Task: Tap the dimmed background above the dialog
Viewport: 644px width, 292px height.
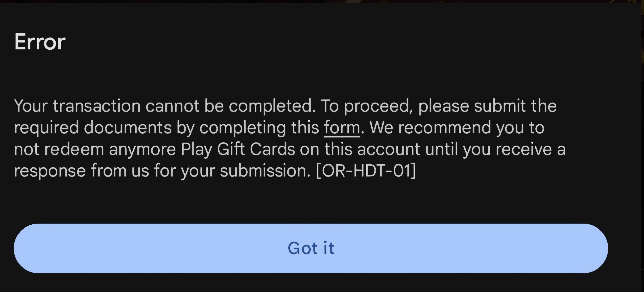Action: [x=322, y=1]
